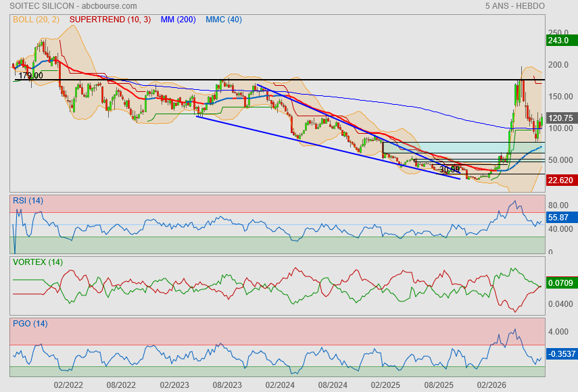Click the 0.0400 vortex axis label
The height and width of the screenshot is (392, 578).
coord(560,304)
